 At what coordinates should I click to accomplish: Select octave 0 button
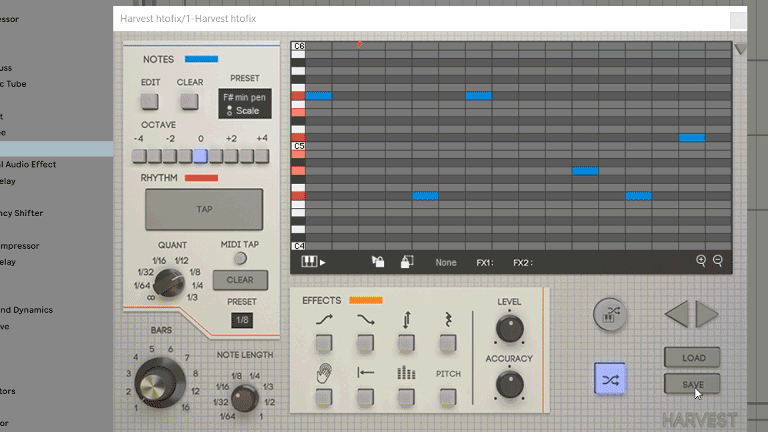[x=200, y=156]
